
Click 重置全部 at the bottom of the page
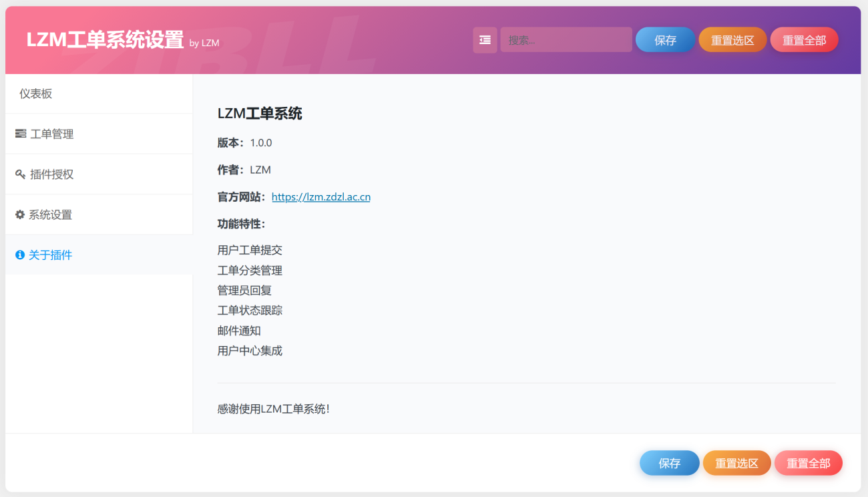[x=808, y=462]
